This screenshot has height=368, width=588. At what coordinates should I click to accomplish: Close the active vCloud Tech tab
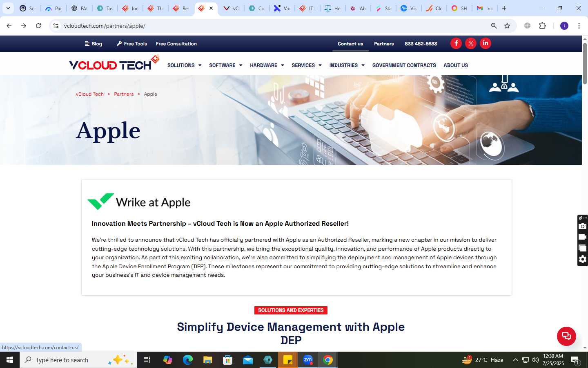(211, 8)
